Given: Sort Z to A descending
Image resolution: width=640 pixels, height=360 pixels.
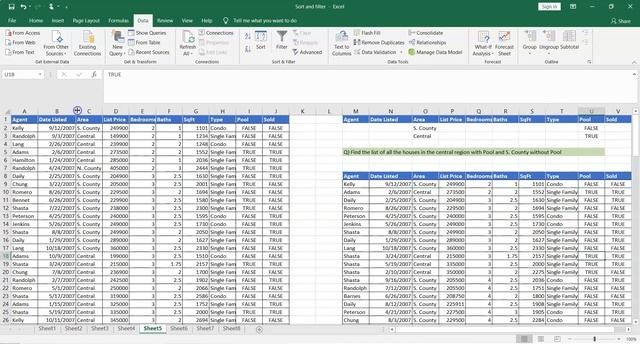Looking at the screenshot, I should 248,49.
